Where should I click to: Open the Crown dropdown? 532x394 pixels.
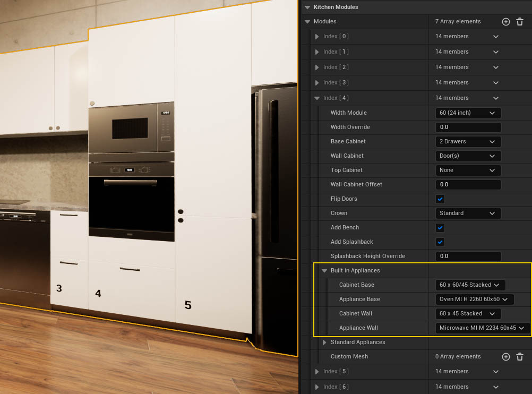point(468,213)
